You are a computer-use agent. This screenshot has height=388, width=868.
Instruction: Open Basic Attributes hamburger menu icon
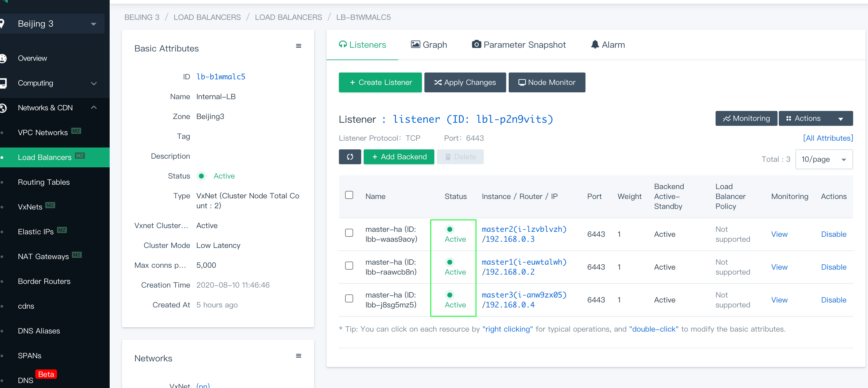pos(298,46)
